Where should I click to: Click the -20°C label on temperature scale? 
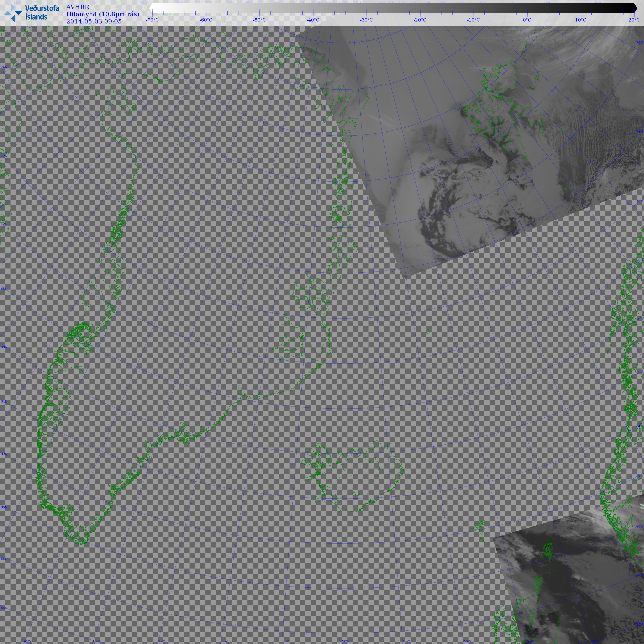[420, 20]
